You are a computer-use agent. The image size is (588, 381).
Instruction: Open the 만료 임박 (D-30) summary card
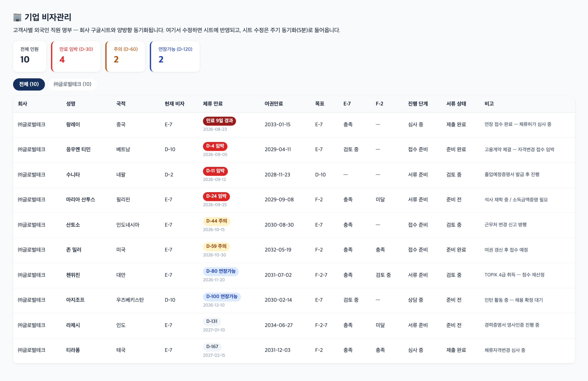[76, 56]
